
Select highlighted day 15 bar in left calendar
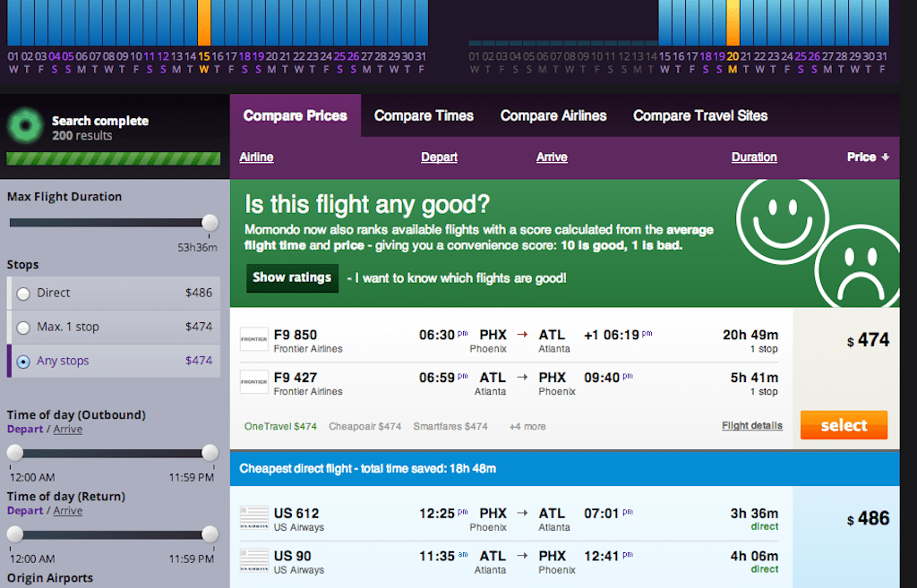[x=204, y=22]
